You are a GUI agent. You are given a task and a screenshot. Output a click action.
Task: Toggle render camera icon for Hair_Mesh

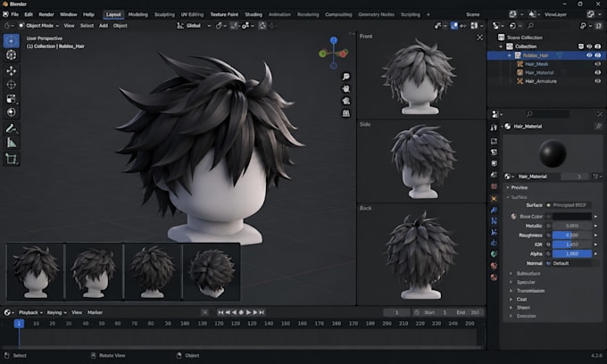click(x=598, y=64)
